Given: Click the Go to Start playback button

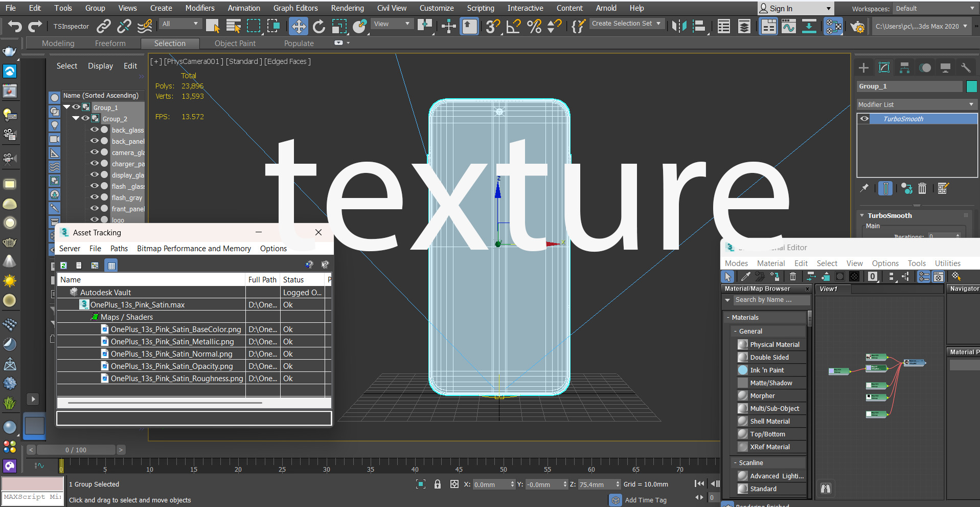Looking at the screenshot, I should click(699, 483).
